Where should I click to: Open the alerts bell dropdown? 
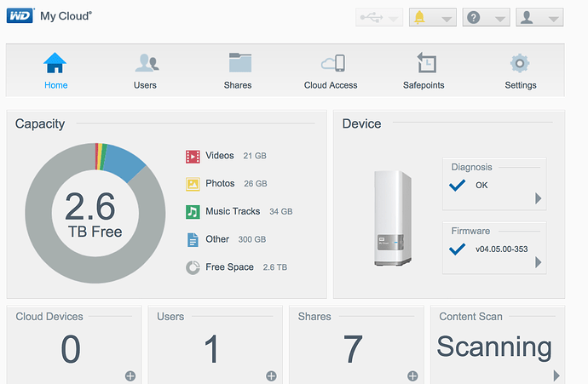433,17
